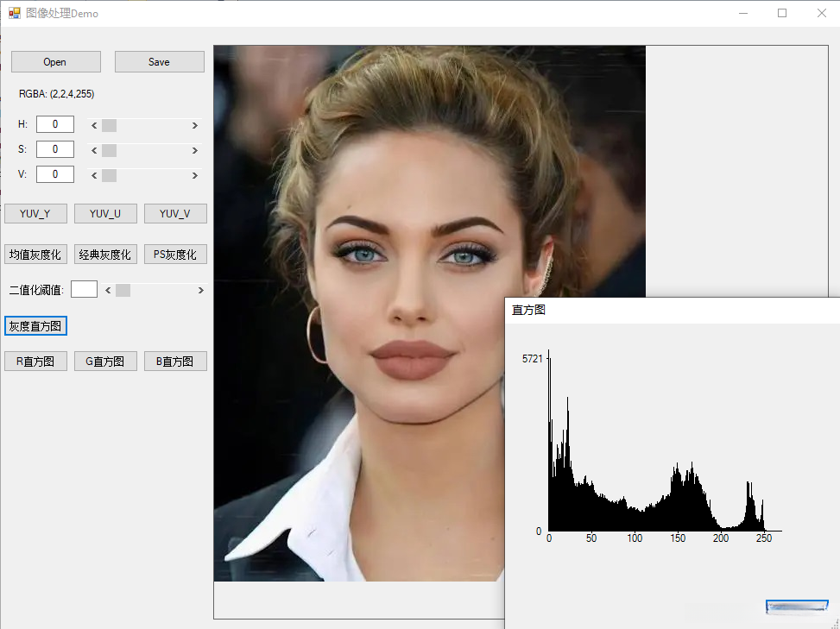Click the 直方图 window title
840x629 pixels.
(528, 310)
